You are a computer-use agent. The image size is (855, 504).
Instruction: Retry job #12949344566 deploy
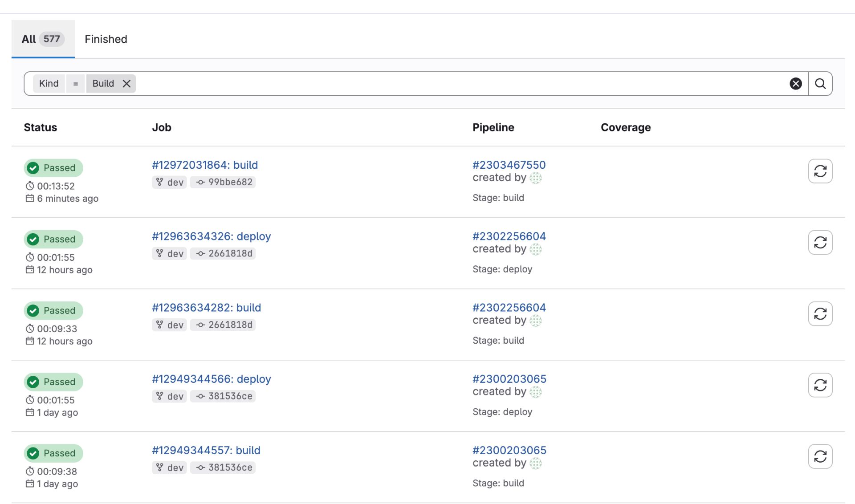(820, 385)
